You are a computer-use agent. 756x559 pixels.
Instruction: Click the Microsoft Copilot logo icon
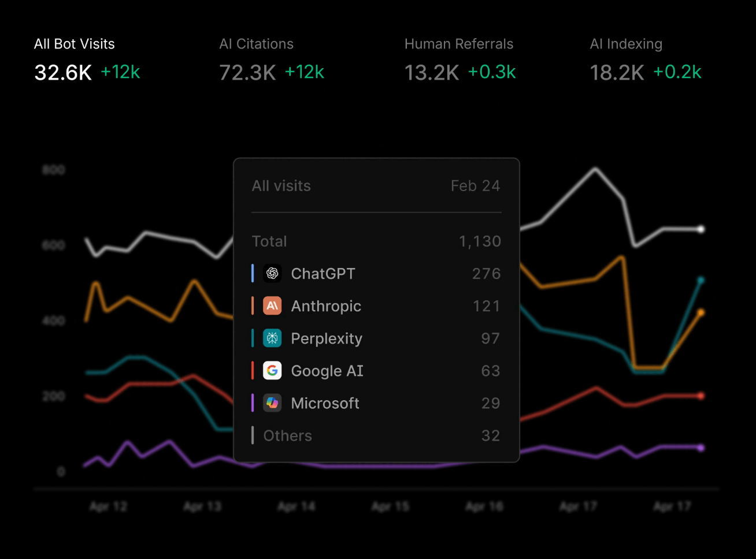click(272, 403)
